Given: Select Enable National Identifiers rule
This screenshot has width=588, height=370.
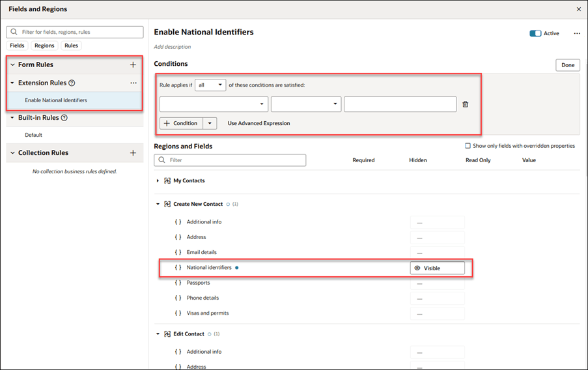Looking at the screenshot, I should tap(74, 100).
